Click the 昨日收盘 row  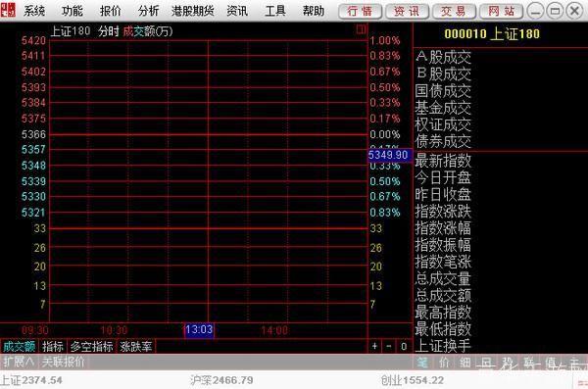pos(443,194)
